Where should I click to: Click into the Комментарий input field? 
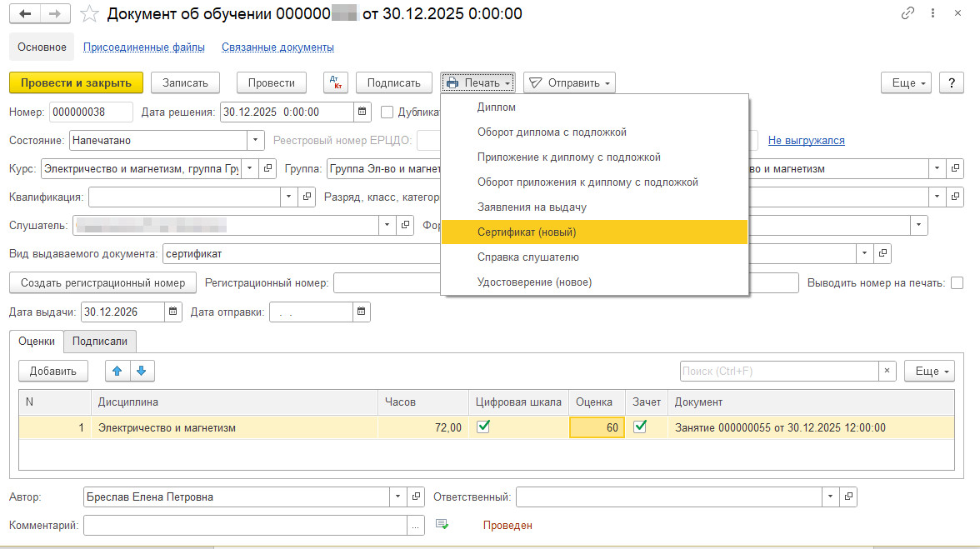tap(245, 526)
